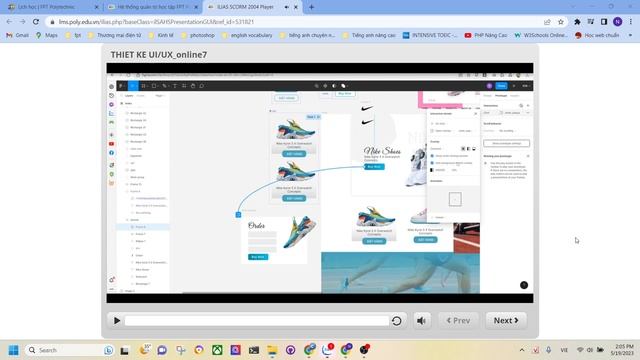This screenshot has width=640, height=360.
Task: Open the chat app on taskbar
Action: (x=162, y=350)
